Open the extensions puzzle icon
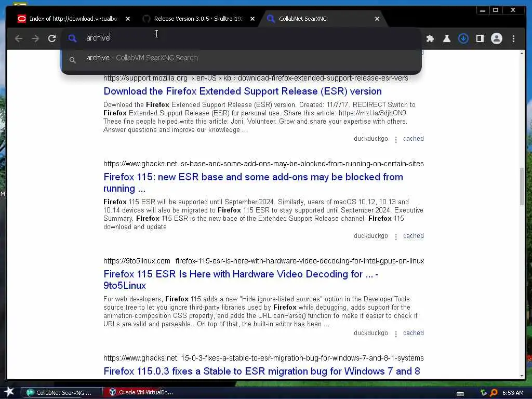Image resolution: width=532 pixels, height=399 pixels. [430, 38]
